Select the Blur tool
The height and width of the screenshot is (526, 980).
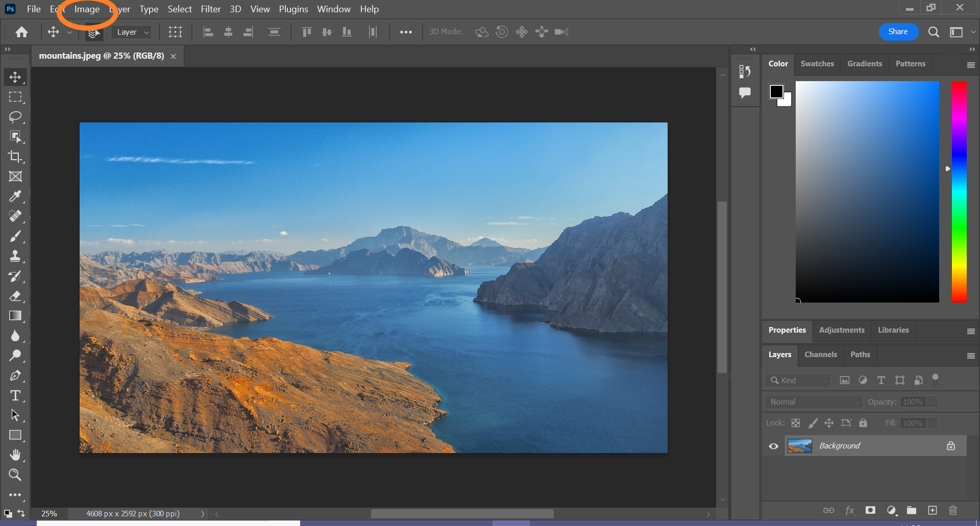click(x=15, y=336)
